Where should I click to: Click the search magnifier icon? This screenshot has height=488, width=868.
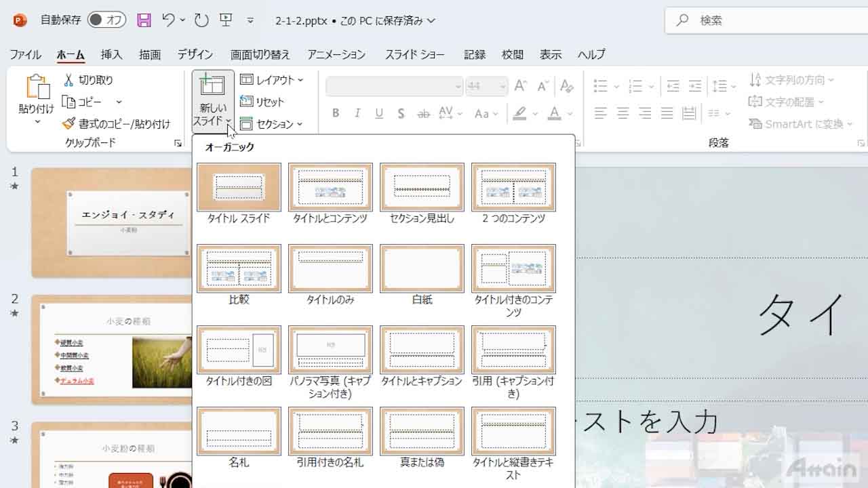tap(682, 20)
